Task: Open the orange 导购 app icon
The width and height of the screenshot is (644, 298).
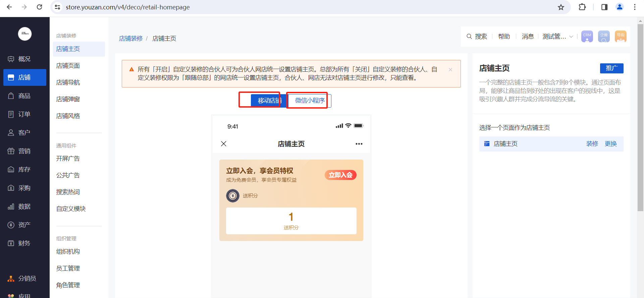Action: pos(621,36)
